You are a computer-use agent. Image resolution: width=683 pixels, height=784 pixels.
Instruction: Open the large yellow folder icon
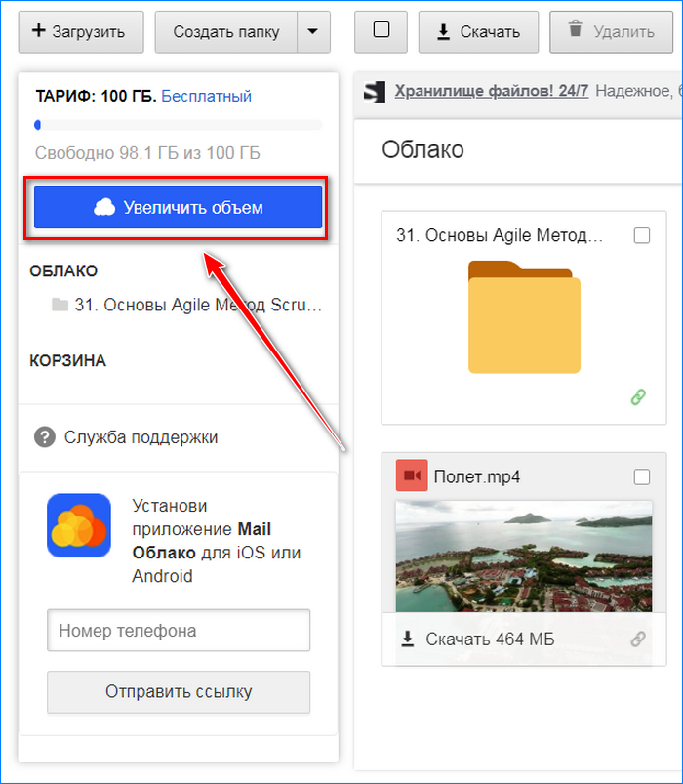click(x=524, y=317)
